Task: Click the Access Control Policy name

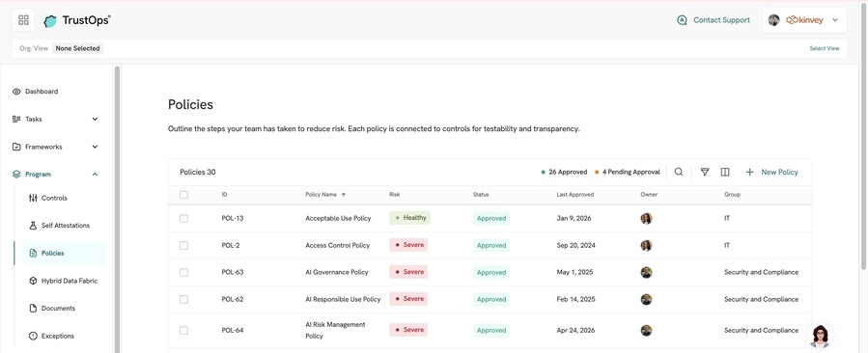Action: (337, 245)
